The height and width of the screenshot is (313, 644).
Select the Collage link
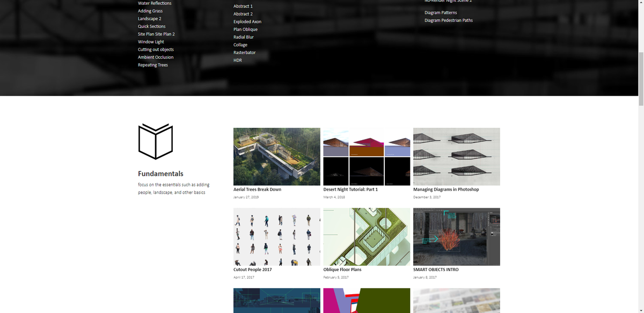coord(240,45)
